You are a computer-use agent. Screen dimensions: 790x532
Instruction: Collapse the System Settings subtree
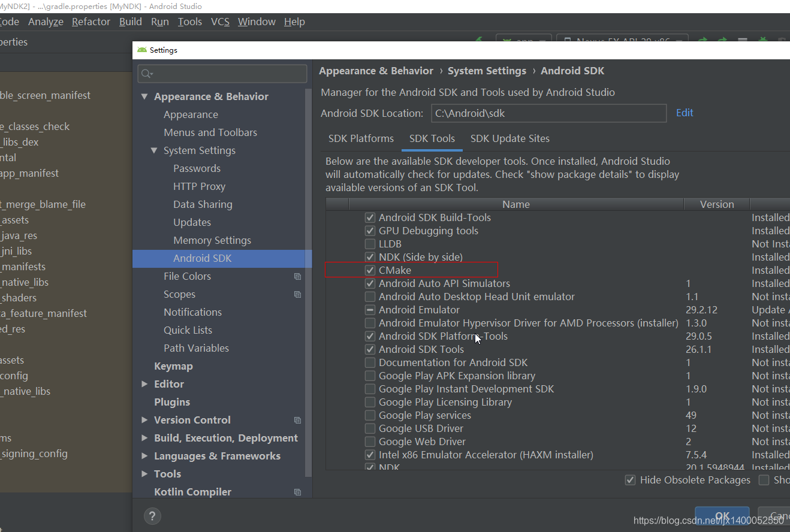point(154,150)
